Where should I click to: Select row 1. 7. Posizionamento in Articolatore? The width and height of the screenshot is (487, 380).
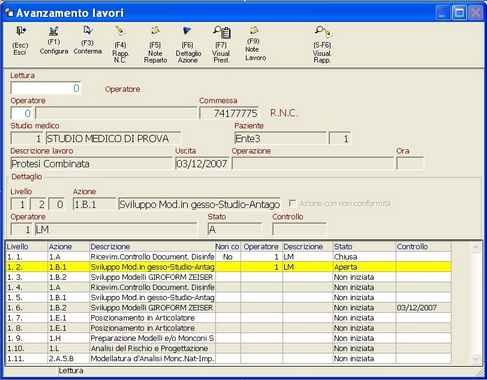tap(228, 318)
